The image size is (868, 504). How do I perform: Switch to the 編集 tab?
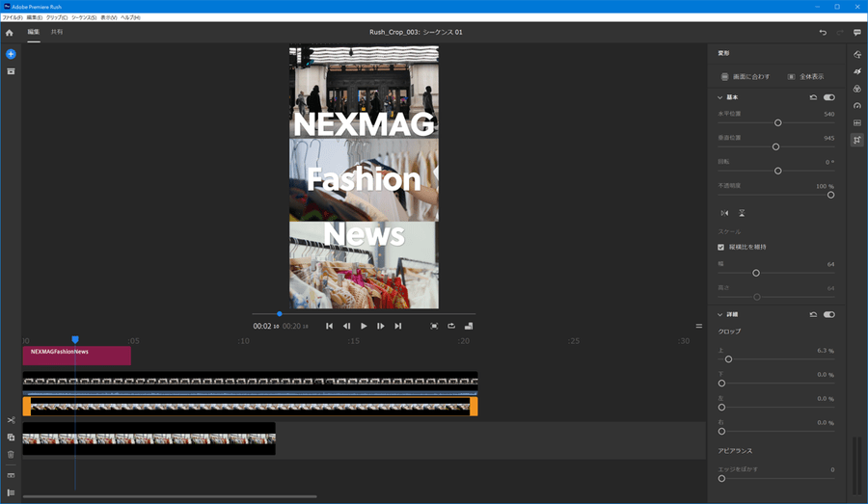(34, 32)
